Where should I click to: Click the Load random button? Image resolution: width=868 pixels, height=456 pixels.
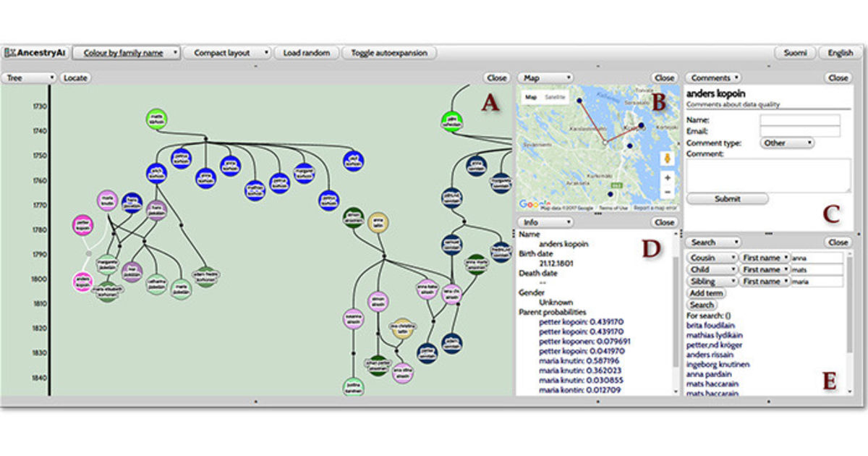point(307,53)
